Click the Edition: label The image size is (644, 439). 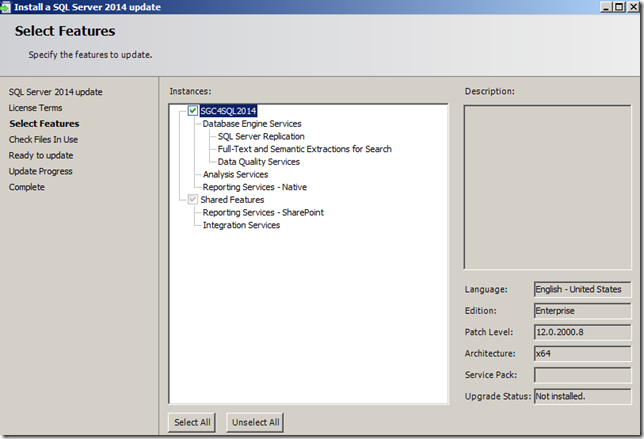coord(481,311)
